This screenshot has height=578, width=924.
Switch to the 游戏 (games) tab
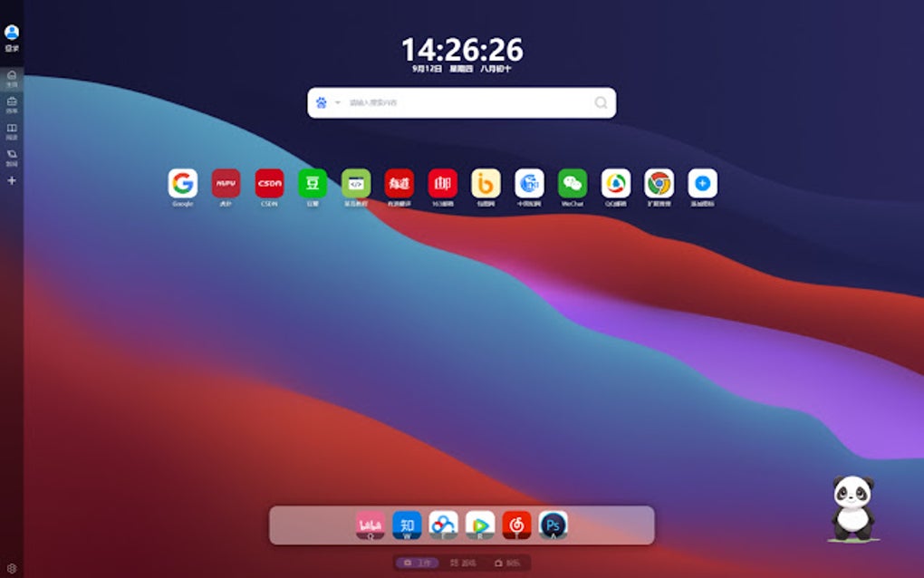coord(463,563)
